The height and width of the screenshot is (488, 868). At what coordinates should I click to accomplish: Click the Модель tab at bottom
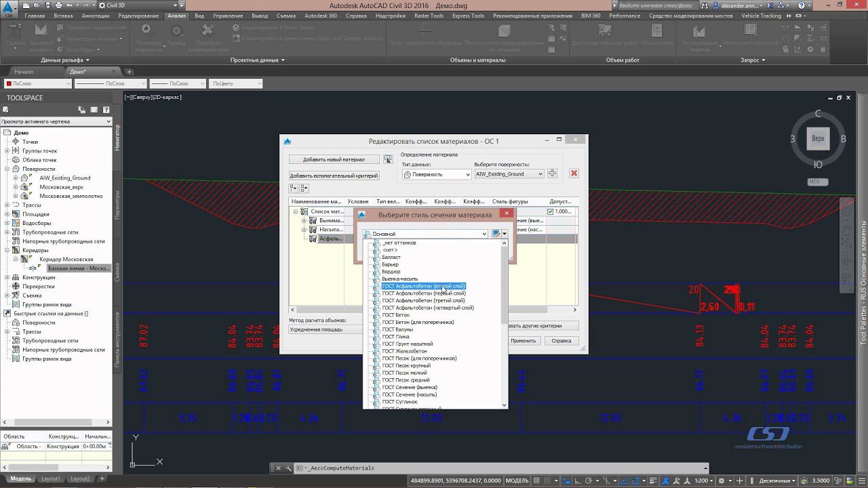click(x=20, y=479)
